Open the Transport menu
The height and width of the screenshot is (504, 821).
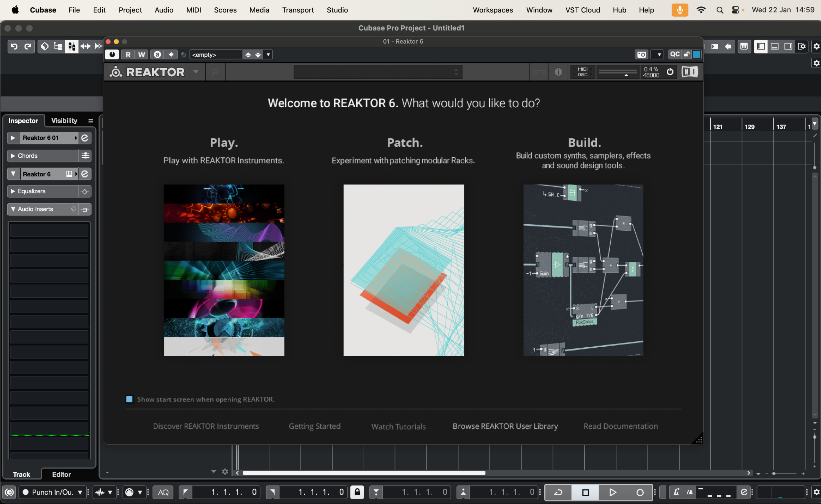point(298,10)
